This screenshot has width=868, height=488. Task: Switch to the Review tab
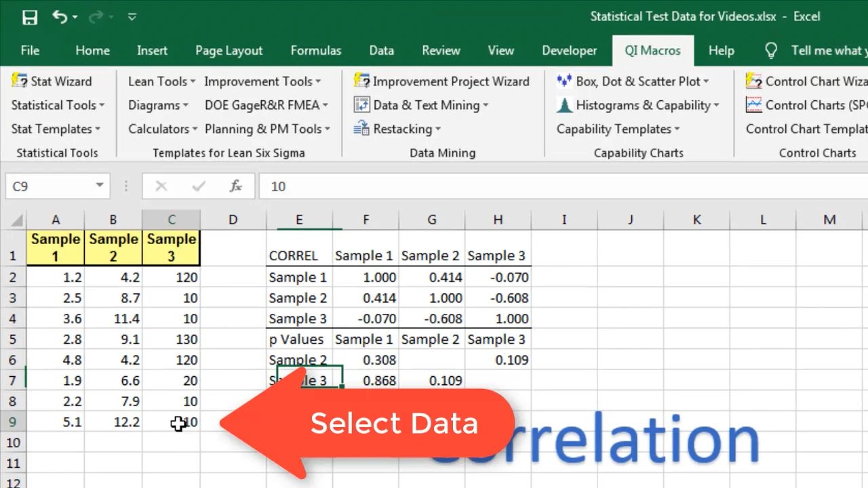[441, 51]
